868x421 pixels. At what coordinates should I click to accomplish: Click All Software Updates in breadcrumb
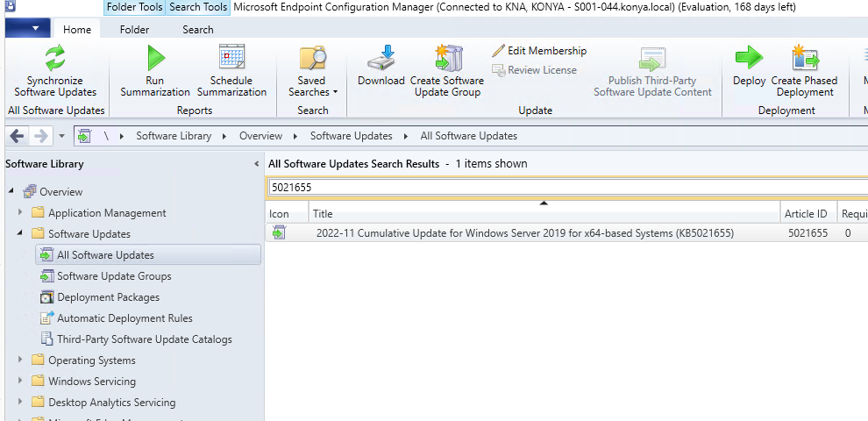click(469, 136)
